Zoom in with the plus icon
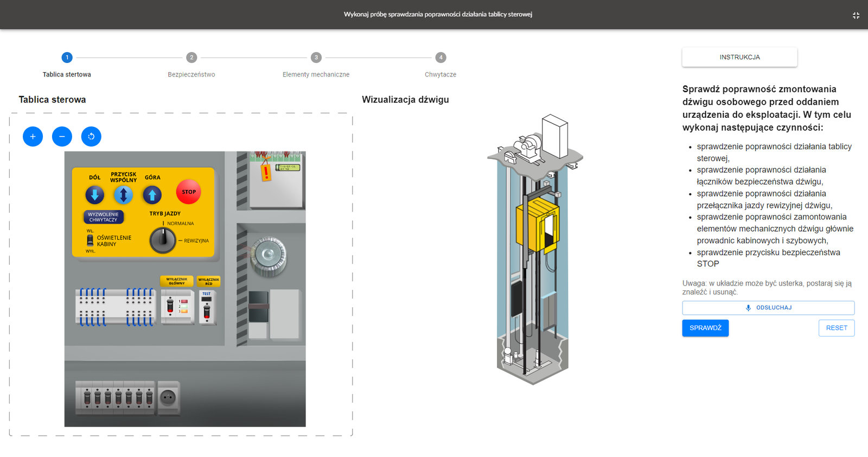 (x=33, y=136)
